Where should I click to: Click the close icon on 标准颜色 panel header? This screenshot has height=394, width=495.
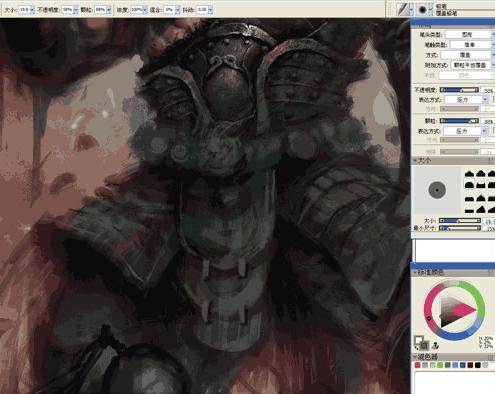(x=491, y=273)
